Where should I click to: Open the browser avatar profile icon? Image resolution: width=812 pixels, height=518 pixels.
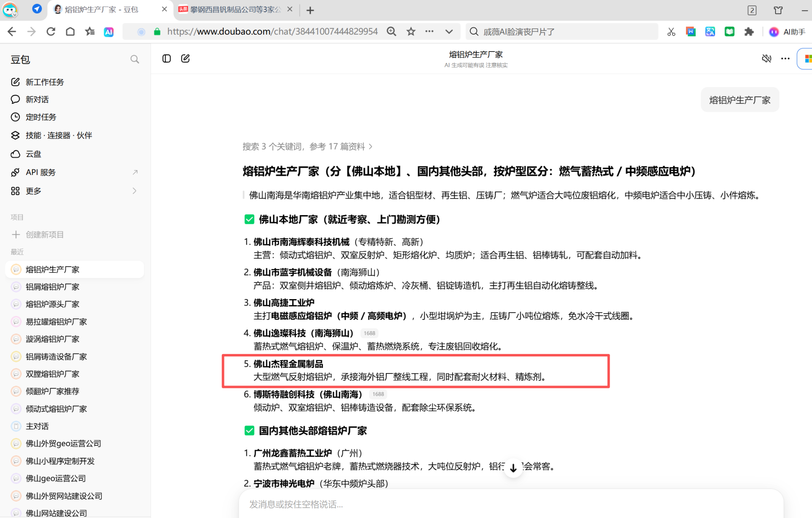point(10,10)
